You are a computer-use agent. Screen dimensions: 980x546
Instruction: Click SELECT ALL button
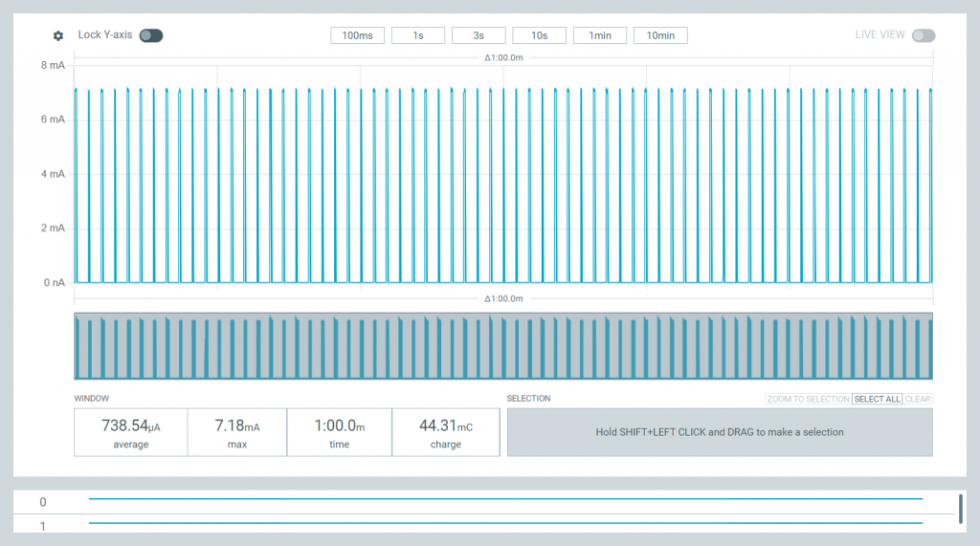pyautogui.click(x=877, y=399)
